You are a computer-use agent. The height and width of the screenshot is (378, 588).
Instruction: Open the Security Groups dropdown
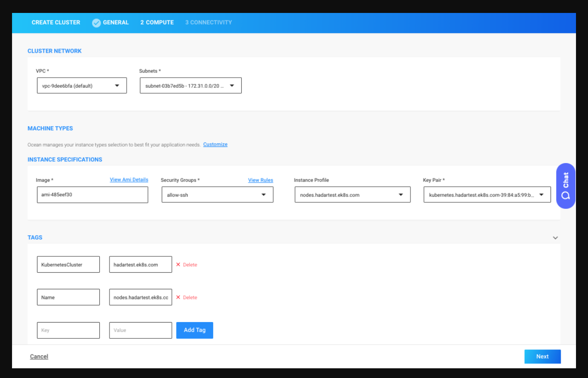coord(217,195)
